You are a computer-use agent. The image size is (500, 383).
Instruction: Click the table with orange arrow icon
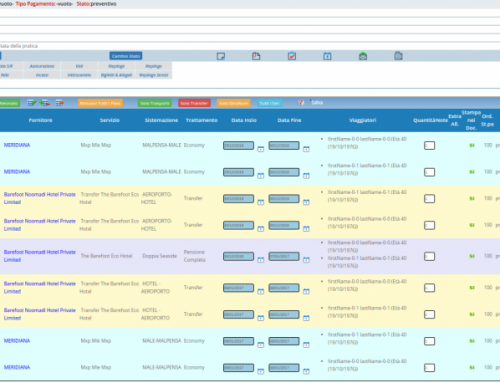[60, 103]
